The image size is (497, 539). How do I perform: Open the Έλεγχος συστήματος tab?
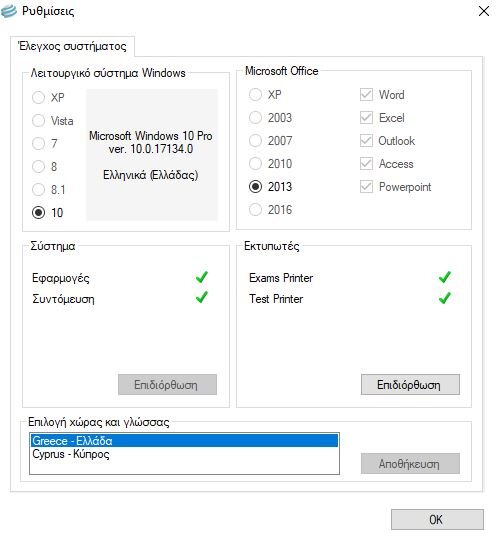[73, 46]
